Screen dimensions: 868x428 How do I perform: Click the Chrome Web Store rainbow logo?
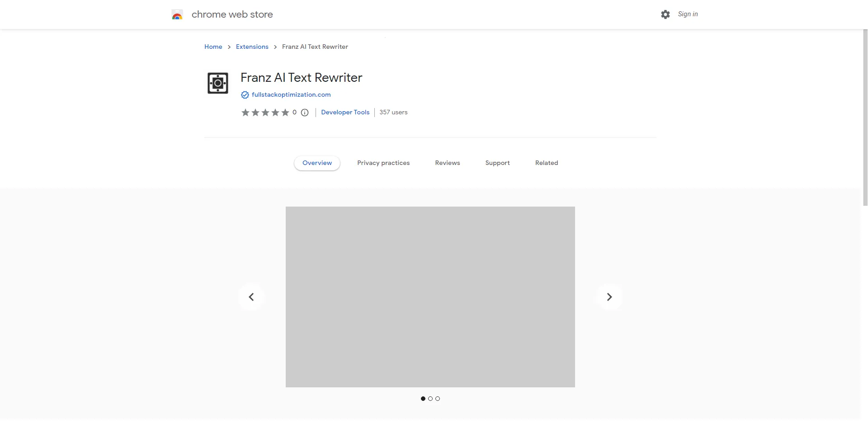click(177, 15)
